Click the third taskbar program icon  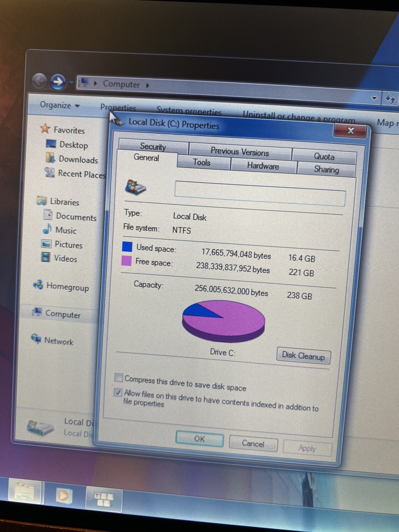(x=104, y=499)
